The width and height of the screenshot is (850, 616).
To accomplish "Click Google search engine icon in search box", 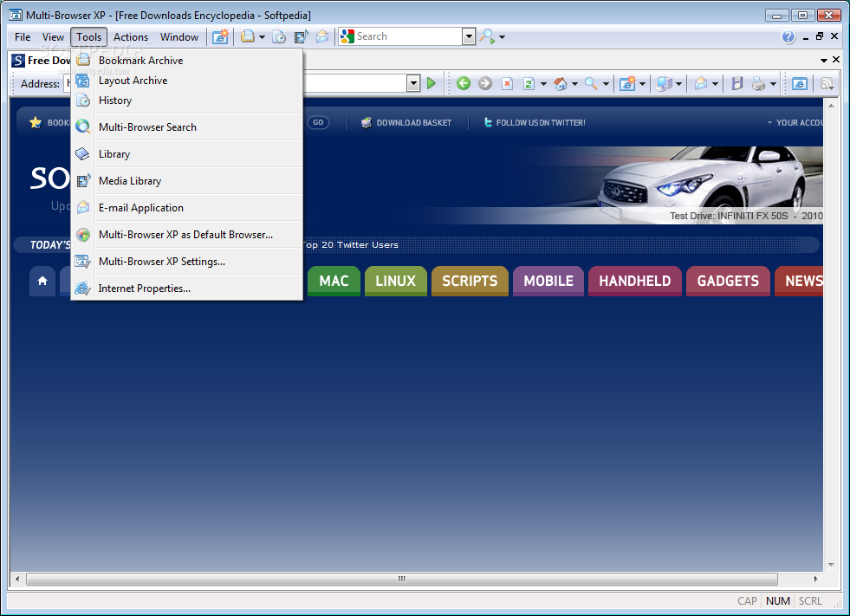I will pyautogui.click(x=347, y=36).
